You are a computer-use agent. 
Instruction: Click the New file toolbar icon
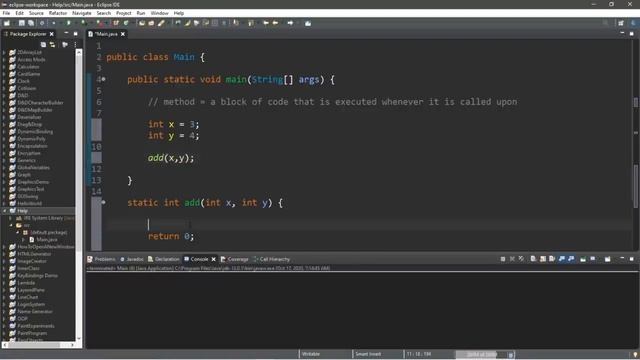(7, 23)
